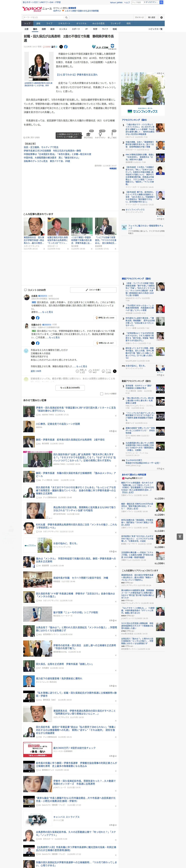Screen dimensions: 186x868
Task: Select the 国際 category
Action: (44, 29)
